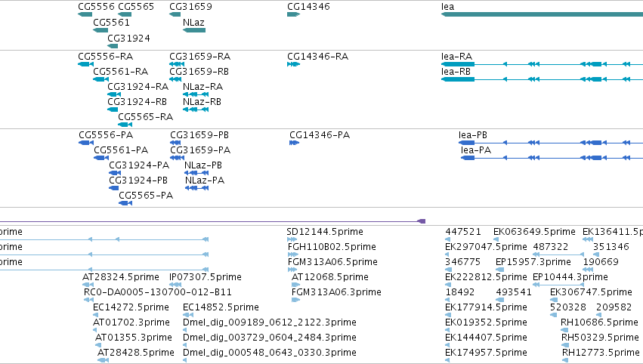This screenshot has height=364, width=643.
Task: Click EST AT28324.5prime
Action: pos(121,277)
